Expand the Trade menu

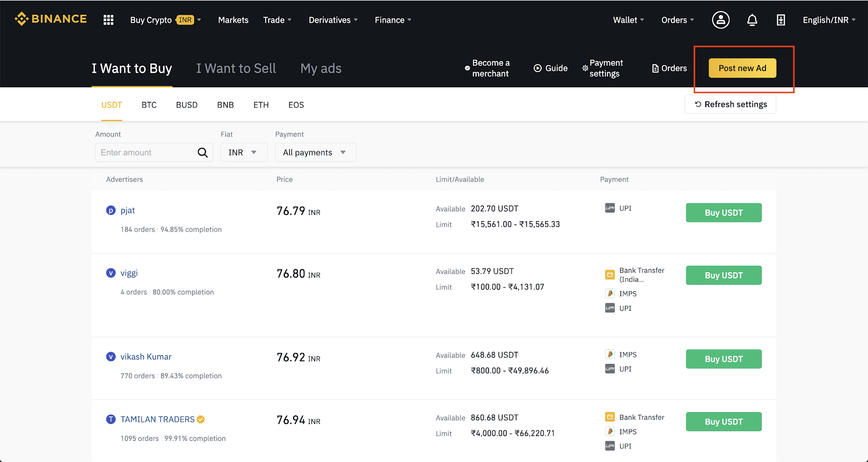point(277,20)
